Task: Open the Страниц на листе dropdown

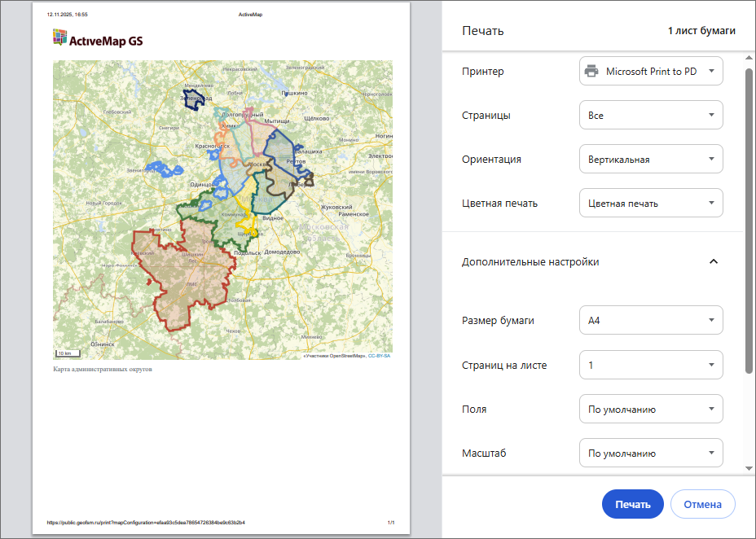Action: coord(650,365)
